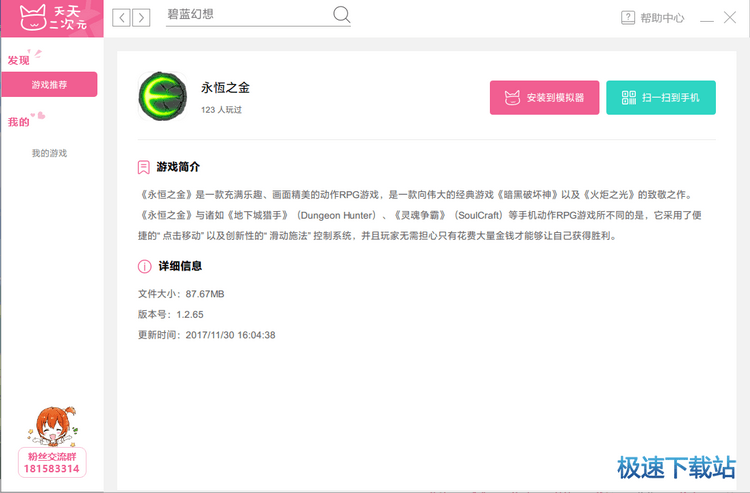Click the 永恒之金 game title
750x493 pixels.
[x=225, y=88]
